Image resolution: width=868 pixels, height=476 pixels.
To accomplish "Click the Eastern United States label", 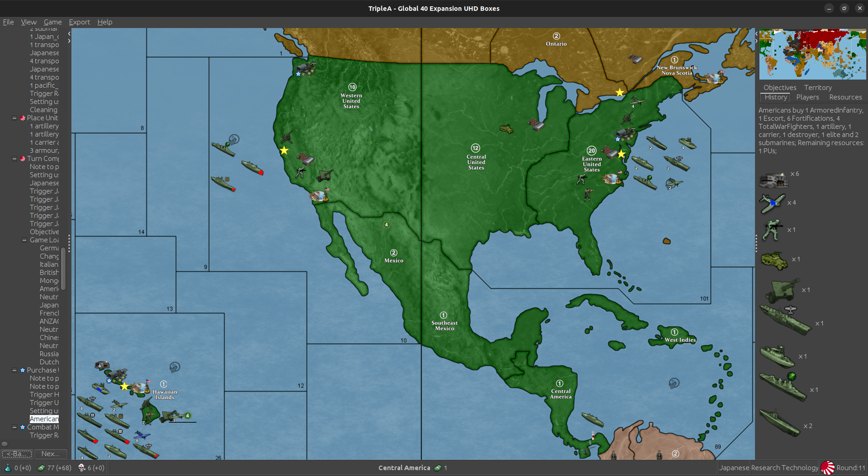I will 592,164.
